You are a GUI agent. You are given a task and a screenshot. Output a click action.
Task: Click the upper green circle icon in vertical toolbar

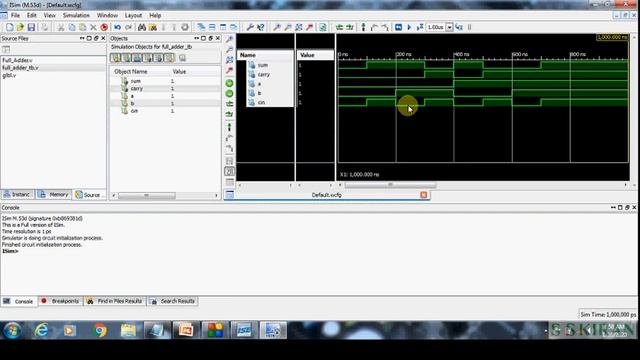coord(229,83)
